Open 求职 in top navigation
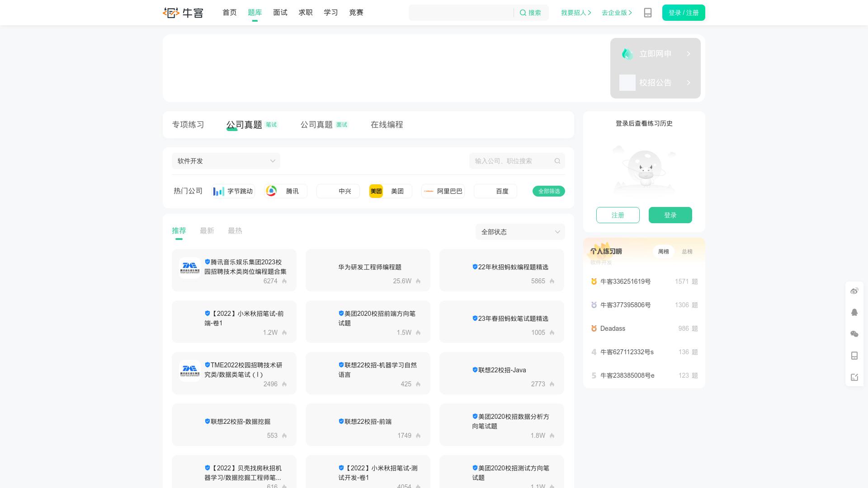Viewport: 868px width, 488px height. click(x=306, y=13)
